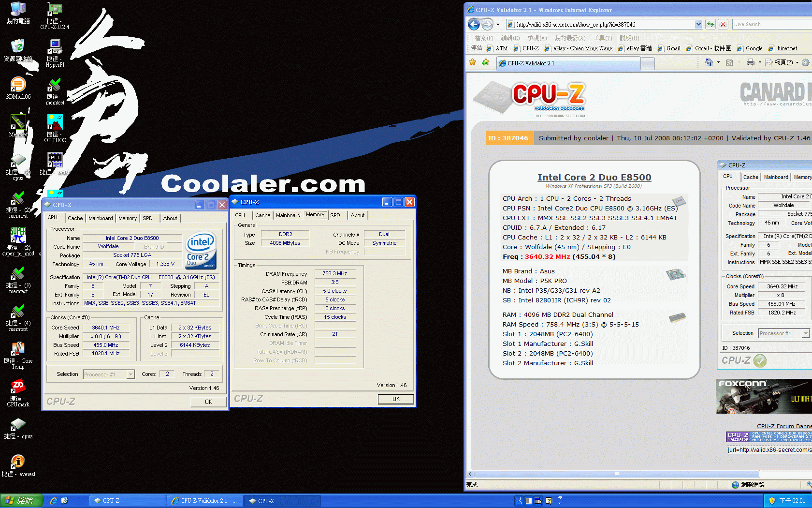Screen dimensions: 812x508
Task: Select the Core Temp shortcut icon
Action: click(18, 355)
